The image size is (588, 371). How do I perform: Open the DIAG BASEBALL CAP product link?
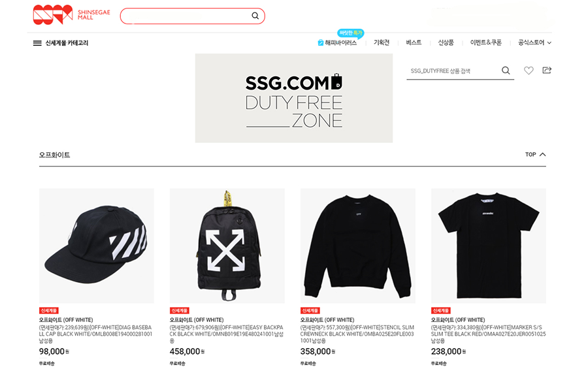95,334
